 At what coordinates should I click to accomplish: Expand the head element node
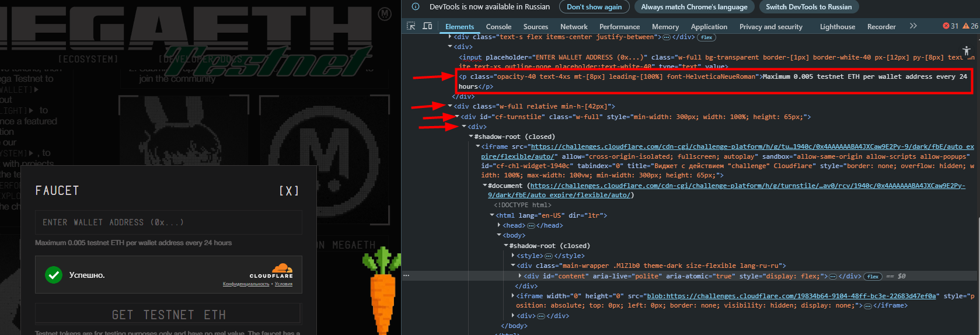pyautogui.click(x=499, y=225)
